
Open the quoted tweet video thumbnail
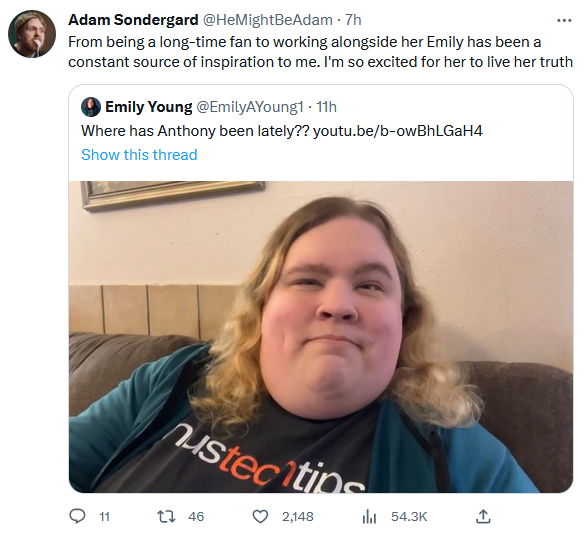321,337
